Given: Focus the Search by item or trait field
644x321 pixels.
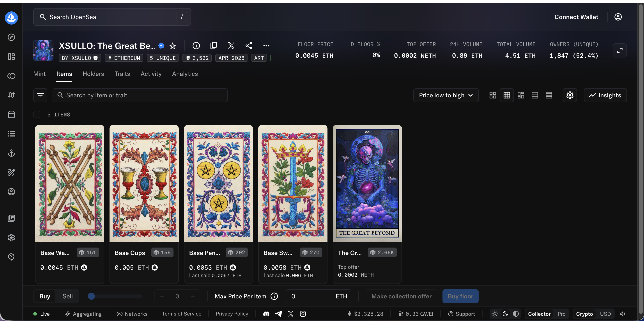Looking at the screenshot, I should point(140,95).
